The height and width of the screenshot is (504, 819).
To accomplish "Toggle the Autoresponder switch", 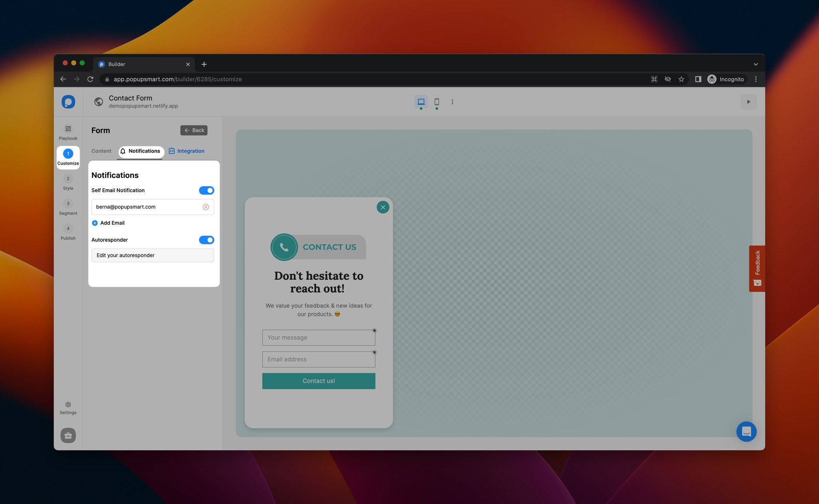I will tap(206, 239).
